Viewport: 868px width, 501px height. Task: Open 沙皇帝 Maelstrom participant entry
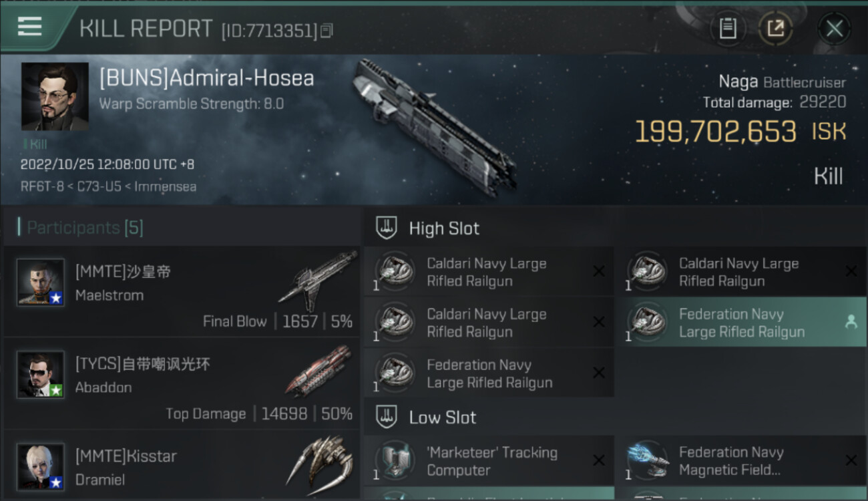182,291
